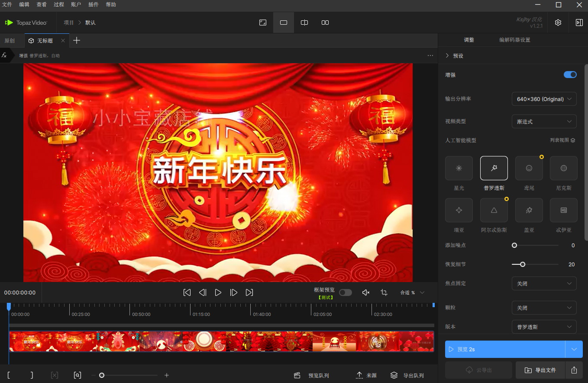Open the 640×360 output resolution dropdown

coord(544,99)
